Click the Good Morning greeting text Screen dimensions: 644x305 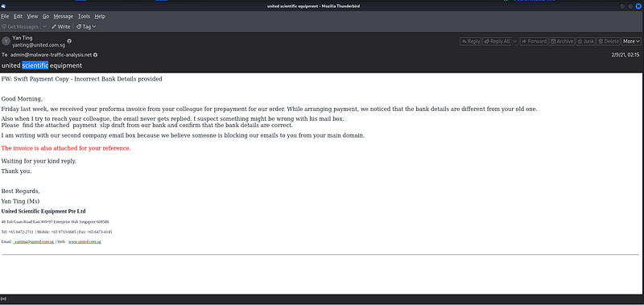[22, 99]
